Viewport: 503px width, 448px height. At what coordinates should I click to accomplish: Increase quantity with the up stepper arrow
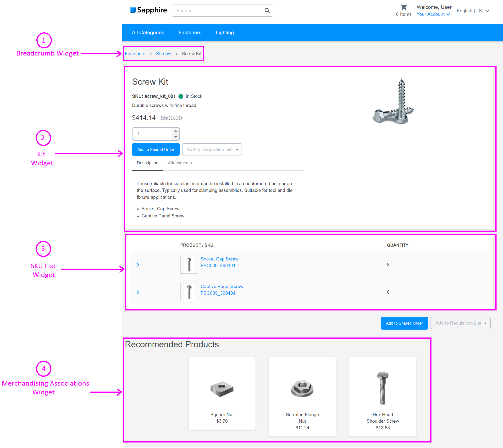[x=176, y=131]
